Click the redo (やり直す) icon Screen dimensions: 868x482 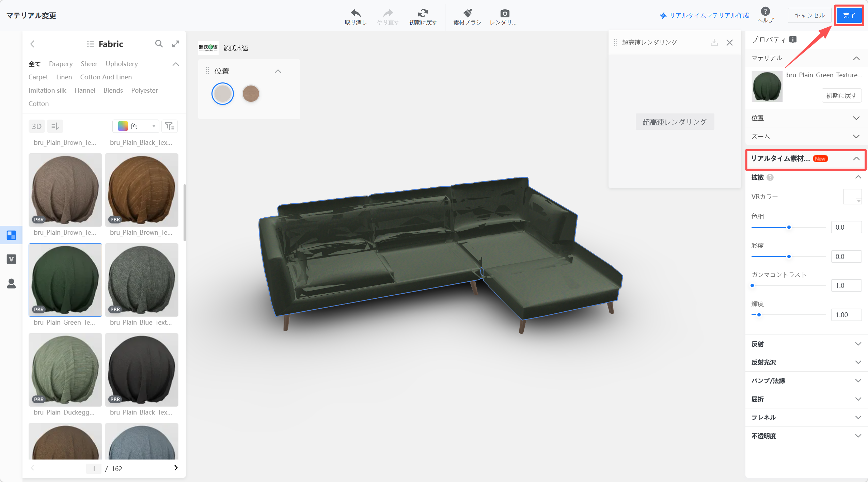[x=388, y=13]
